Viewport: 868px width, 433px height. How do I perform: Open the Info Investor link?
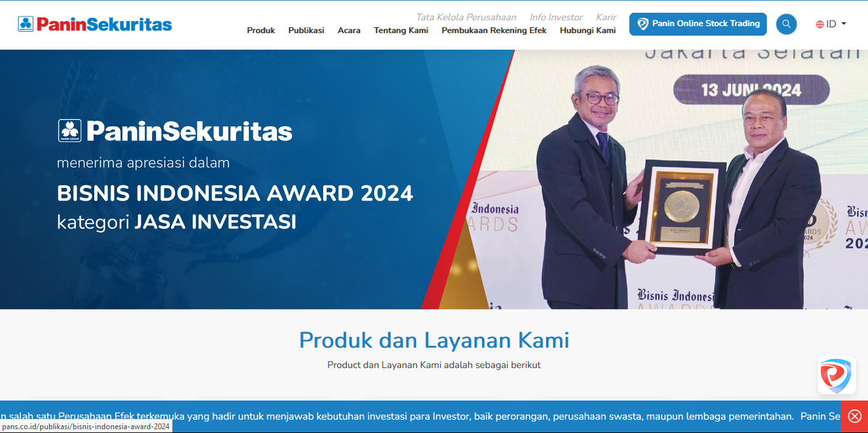[556, 17]
